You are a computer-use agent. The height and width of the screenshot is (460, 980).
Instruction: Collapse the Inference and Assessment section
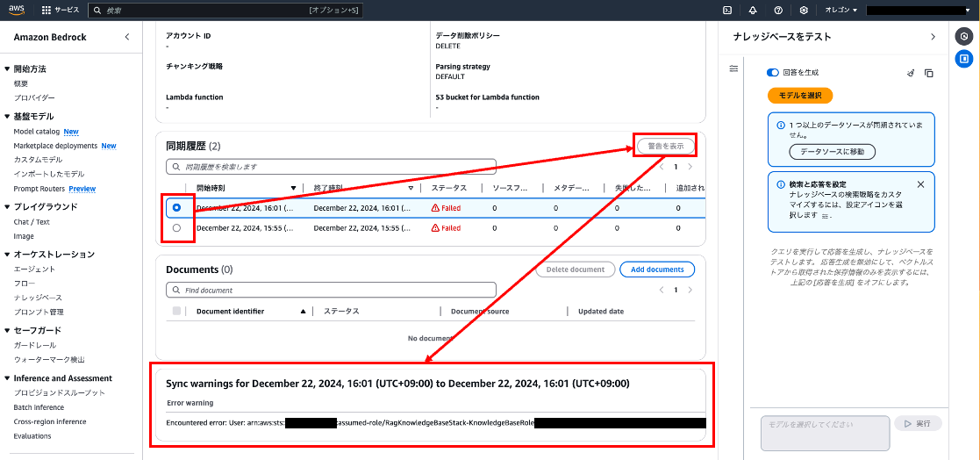pos(8,378)
